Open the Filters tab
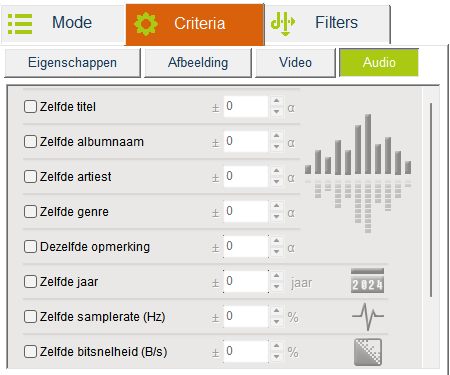Viewport: 450px width, 375px height. click(x=327, y=24)
